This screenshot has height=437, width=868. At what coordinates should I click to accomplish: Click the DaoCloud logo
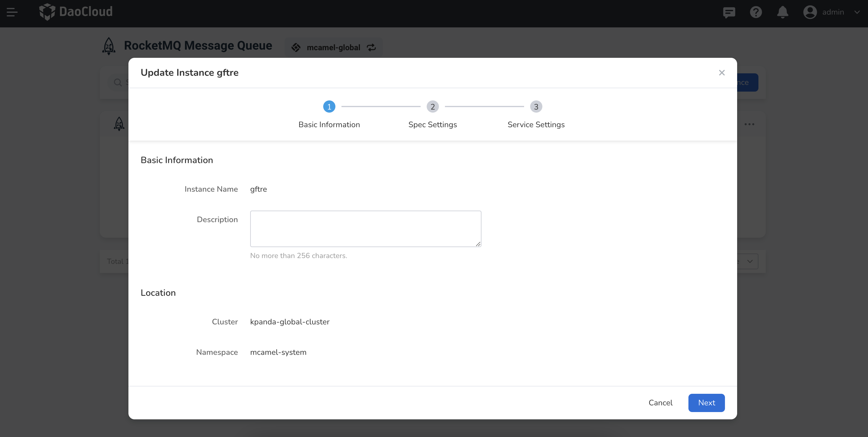75,12
